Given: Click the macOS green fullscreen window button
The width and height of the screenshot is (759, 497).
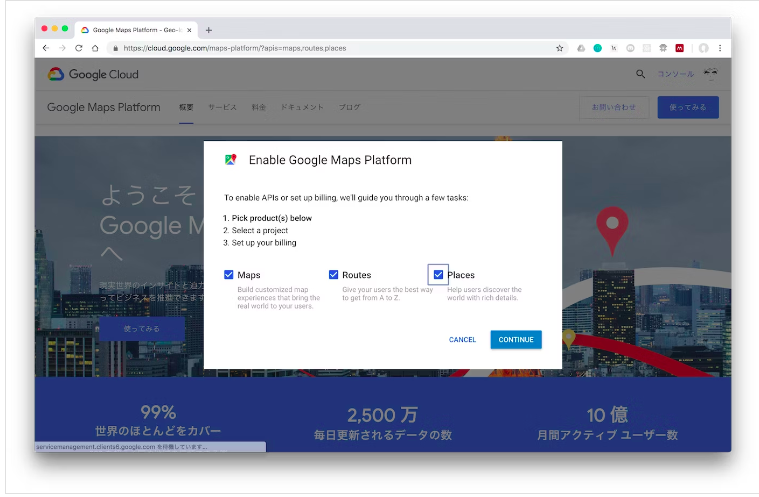Looking at the screenshot, I should [x=65, y=29].
